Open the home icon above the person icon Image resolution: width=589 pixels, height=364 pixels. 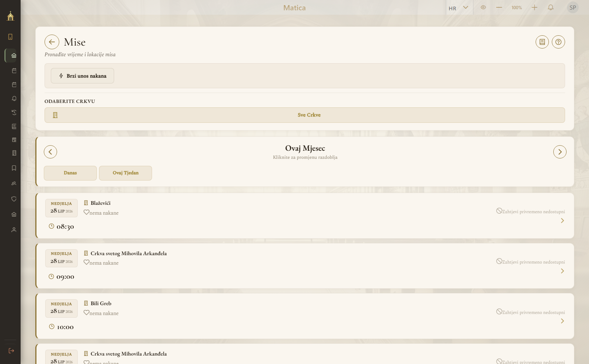point(14,214)
